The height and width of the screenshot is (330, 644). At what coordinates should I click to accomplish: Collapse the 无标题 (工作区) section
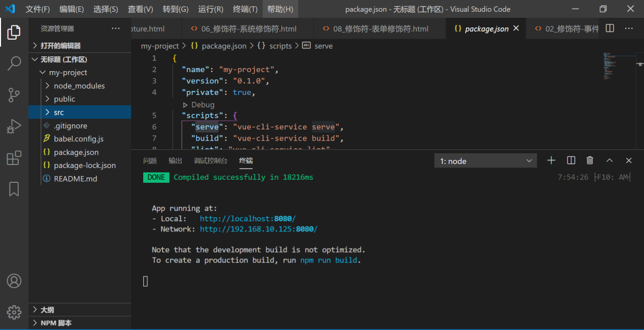pos(80,59)
